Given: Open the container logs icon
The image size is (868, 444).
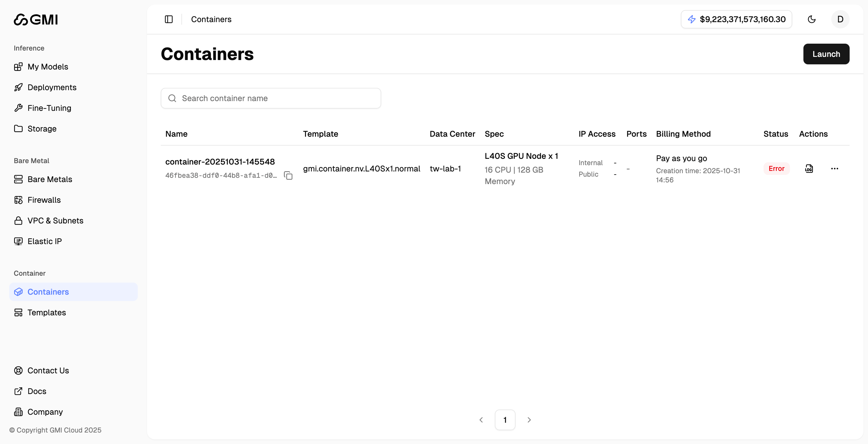Looking at the screenshot, I should coord(809,169).
